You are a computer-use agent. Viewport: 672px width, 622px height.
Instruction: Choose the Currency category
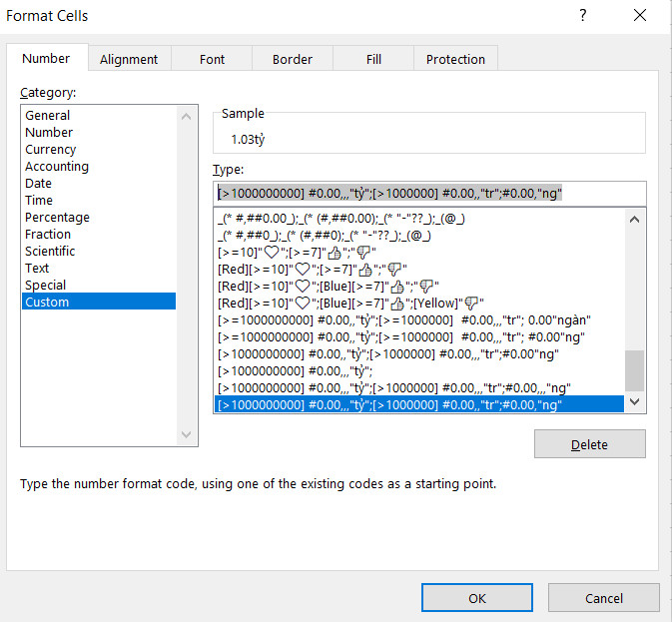click(x=51, y=150)
